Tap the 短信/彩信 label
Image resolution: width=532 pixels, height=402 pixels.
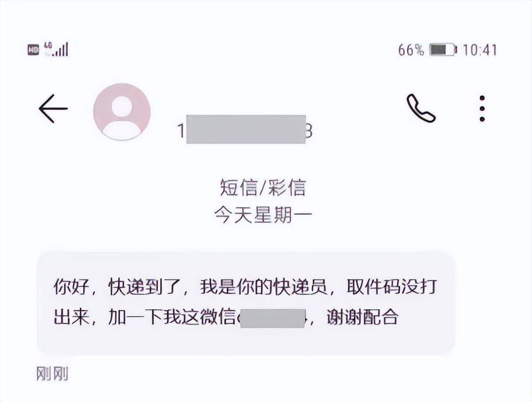point(263,188)
